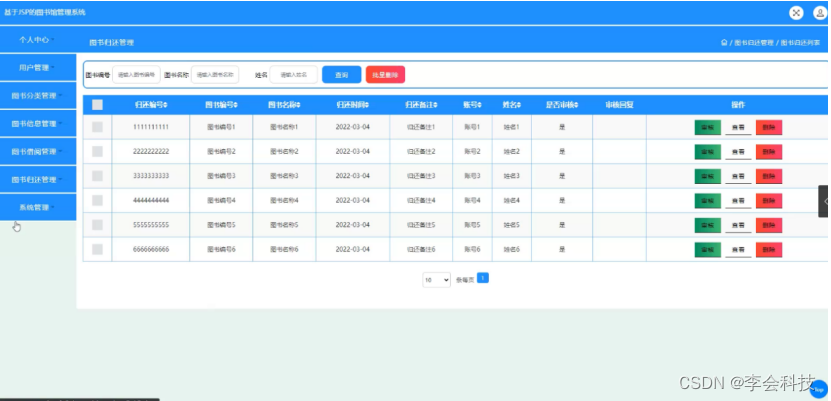
Task: Click red 删除 button in row 1111111111
Action: pos(769,127)
